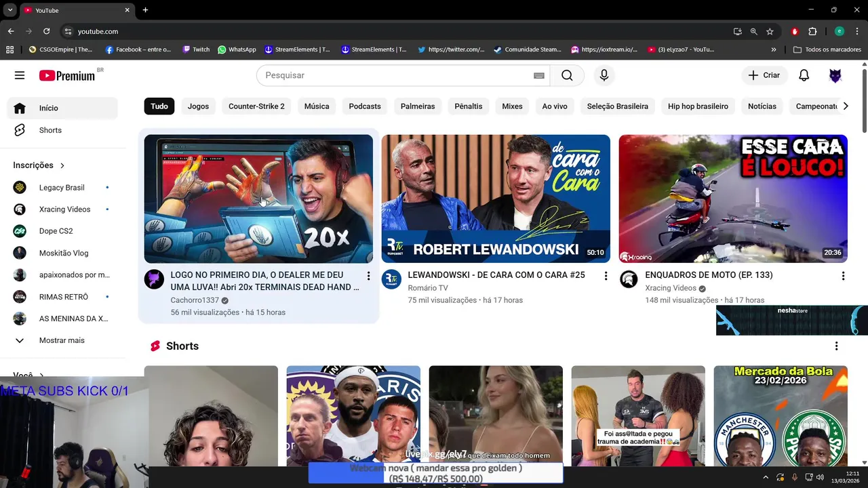This screenshot has width=868, height=488.
Task: Select the Hip hop brasileiro chip
Action: 698,106
